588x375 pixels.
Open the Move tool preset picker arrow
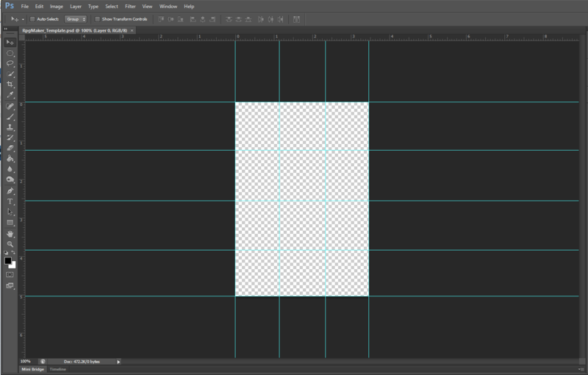click(23, 18)
